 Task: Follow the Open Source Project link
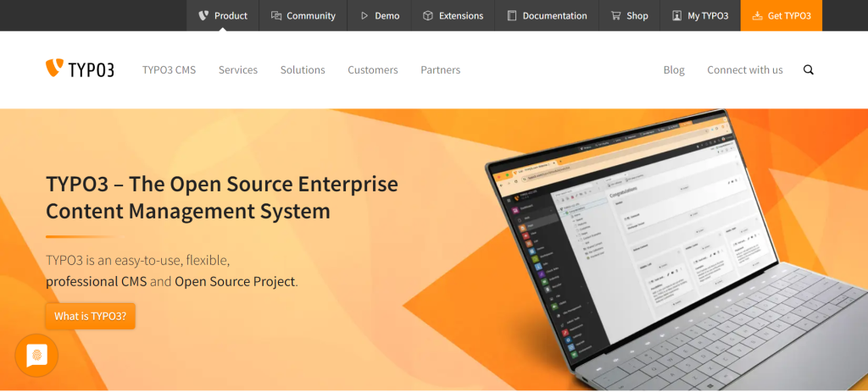(x=235, y=281)
